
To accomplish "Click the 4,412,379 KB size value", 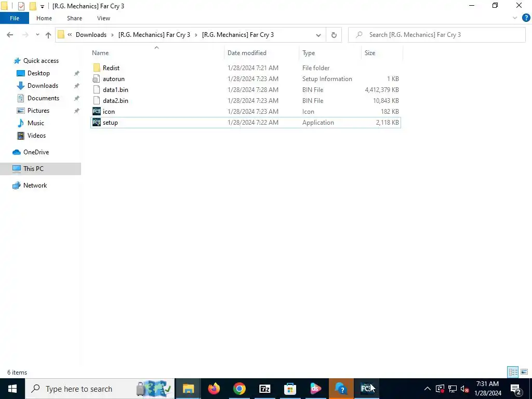I will pyautogui.click(x=382, y=89).
